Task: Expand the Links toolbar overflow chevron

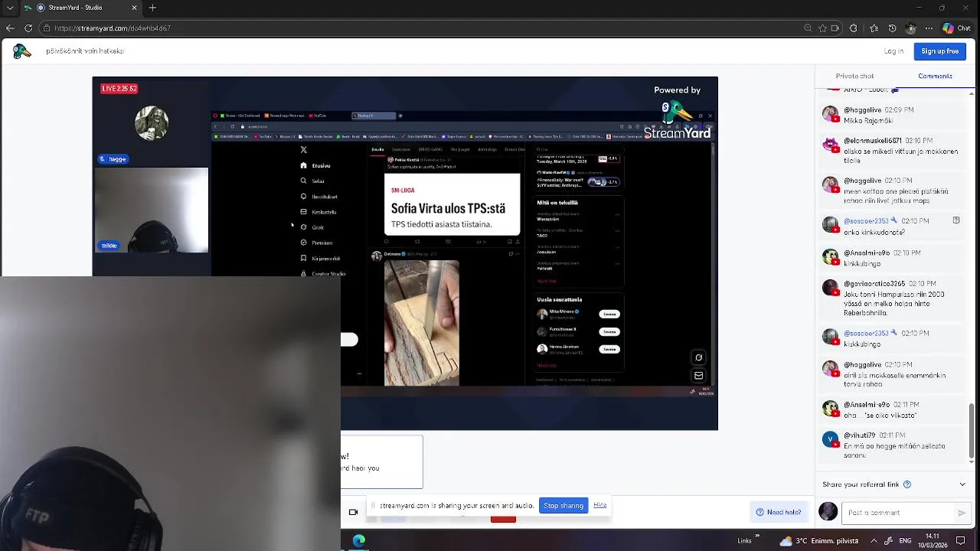Action: (757, 536)
